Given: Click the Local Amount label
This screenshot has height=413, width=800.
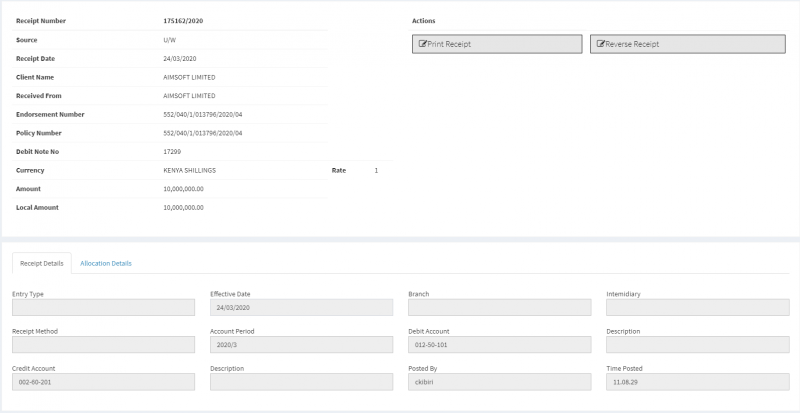Looking at the screenshot, I should tap(37, 208).
